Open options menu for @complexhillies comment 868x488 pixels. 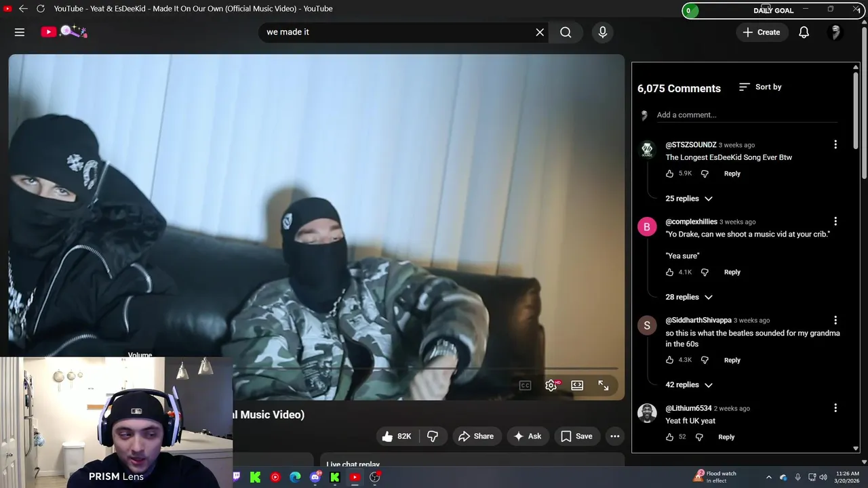(835, 221)
